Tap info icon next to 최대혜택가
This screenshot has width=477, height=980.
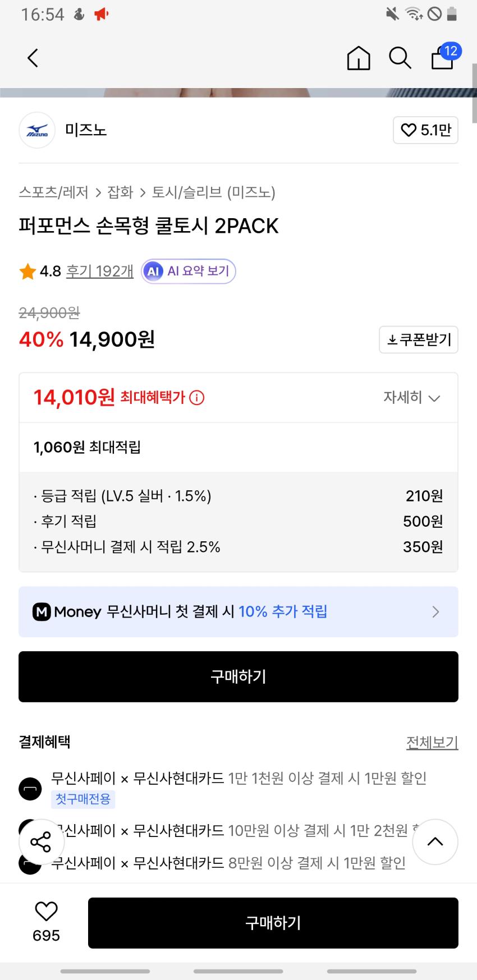pyautogui.click(x=197, y=398)
